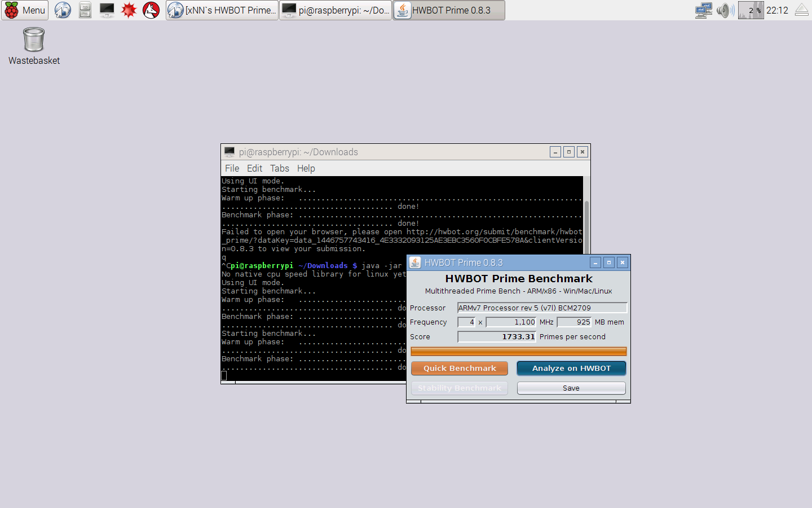This screenshot has width=812, height=508.
Task: Open the file manager icon
Action: 85,10
